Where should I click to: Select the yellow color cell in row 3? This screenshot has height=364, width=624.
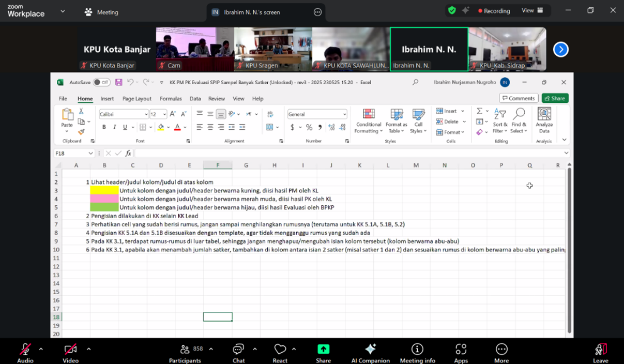(104, 191)
